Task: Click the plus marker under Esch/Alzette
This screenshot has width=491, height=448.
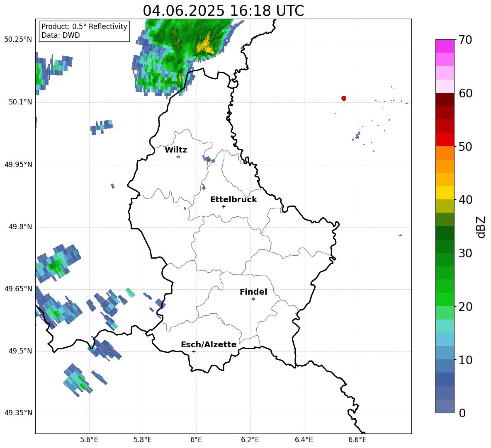Action: coord(194,351)
